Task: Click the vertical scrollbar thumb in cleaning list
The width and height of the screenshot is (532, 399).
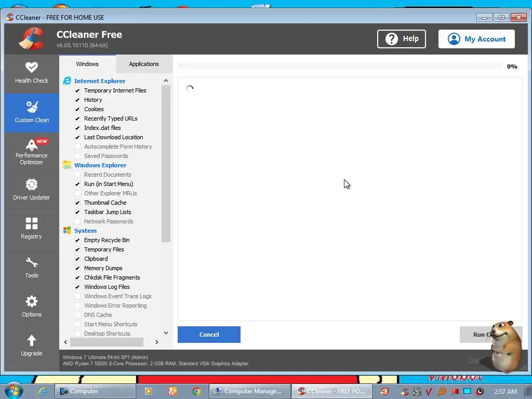Action: [166, 164]
